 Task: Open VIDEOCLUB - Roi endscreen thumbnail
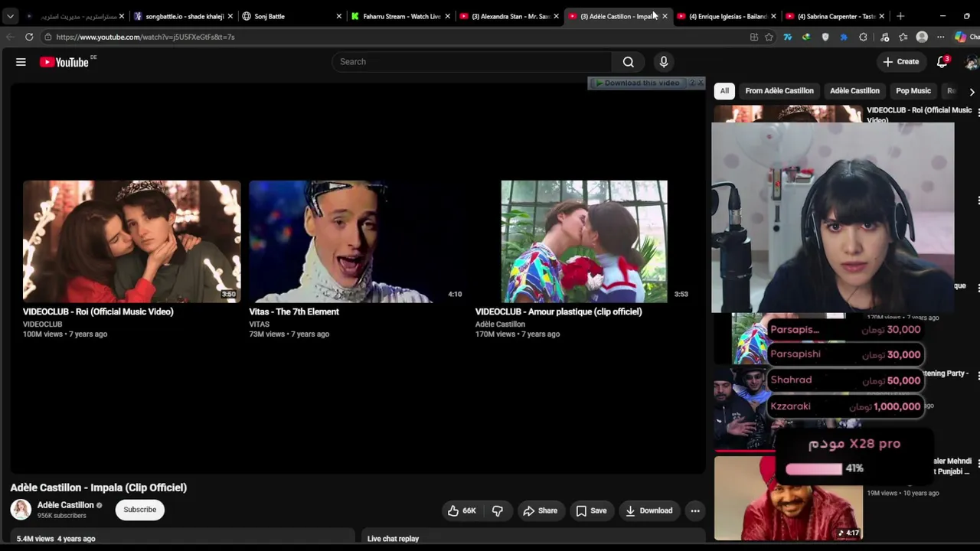[132, 242]
